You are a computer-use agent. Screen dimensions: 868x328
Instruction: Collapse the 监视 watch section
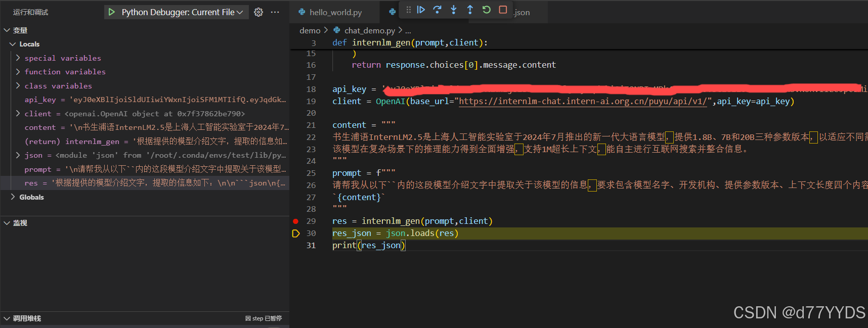pyautogui.click(x=7, y=223)
